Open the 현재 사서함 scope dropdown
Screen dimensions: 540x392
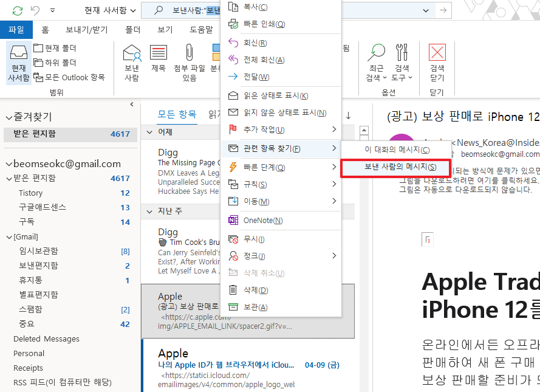[110, 11]
